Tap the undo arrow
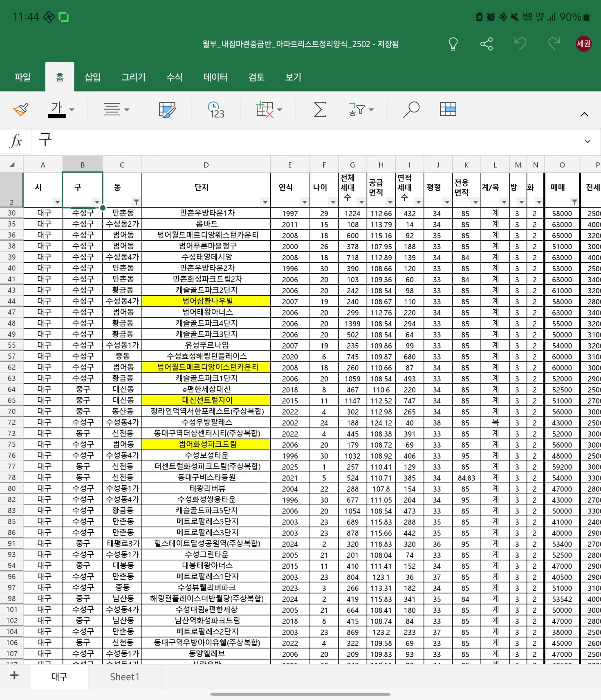Image resolution: width=601 pixels, height=700 pixels. [520, 43]
